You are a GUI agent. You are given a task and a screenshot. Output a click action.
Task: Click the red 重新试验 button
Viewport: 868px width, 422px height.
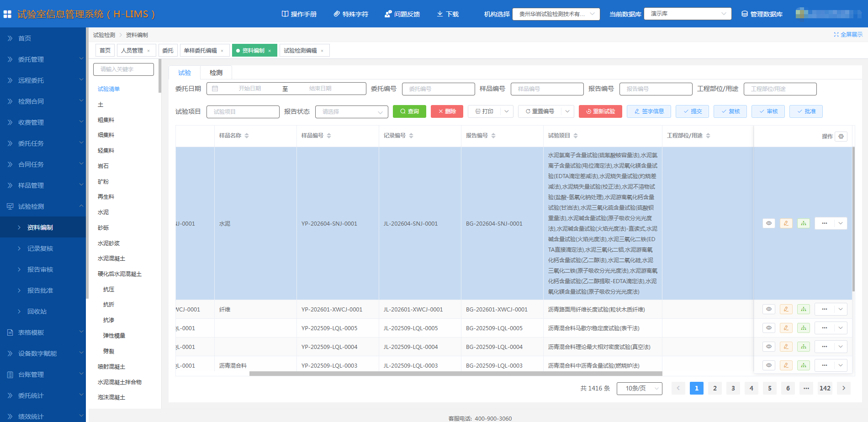pyautogui.click(x=600, y=111)
